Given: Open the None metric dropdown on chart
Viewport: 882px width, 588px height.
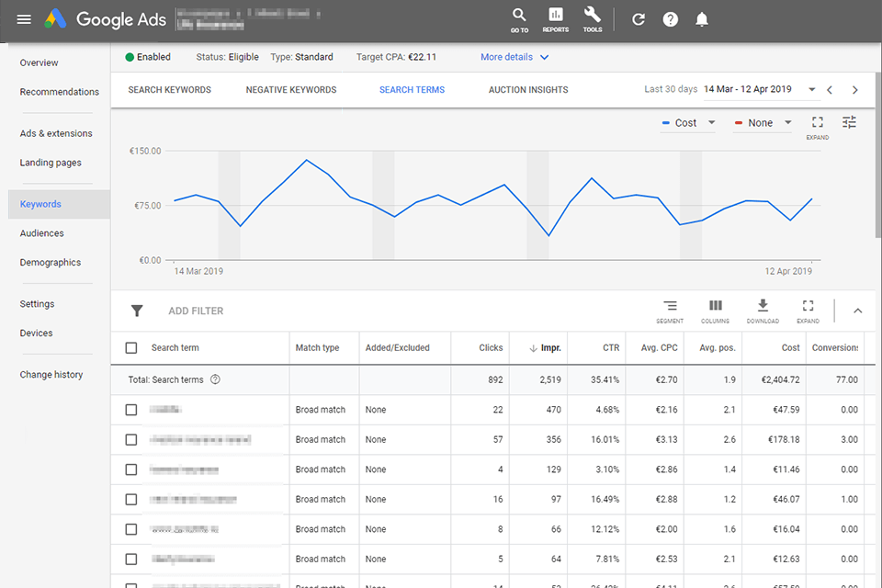Looking at the screenshot, I should pos(763,123).
